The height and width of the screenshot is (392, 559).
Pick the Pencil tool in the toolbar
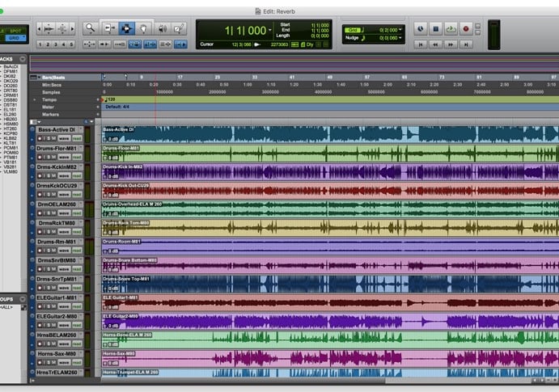pos(178,28)
